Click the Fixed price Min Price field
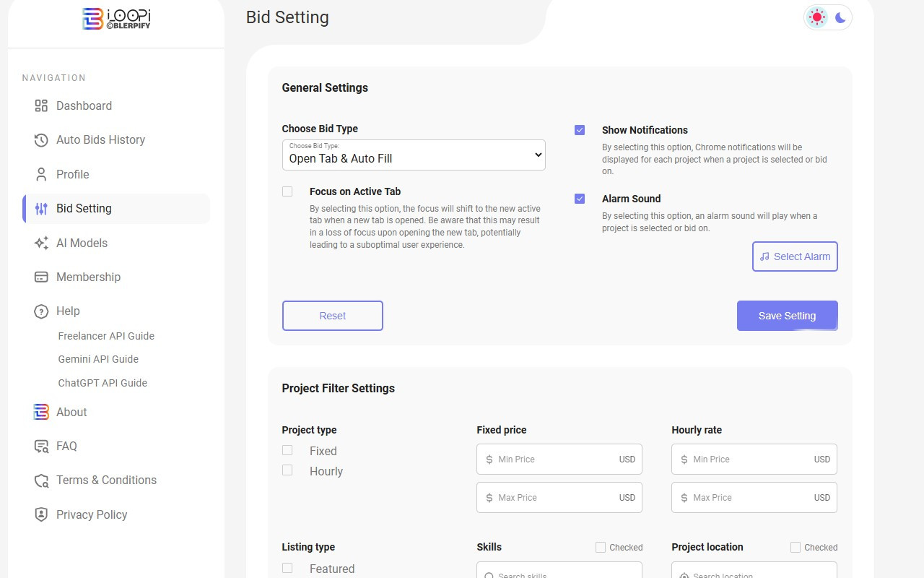924x578 pixels. (559, 460)
